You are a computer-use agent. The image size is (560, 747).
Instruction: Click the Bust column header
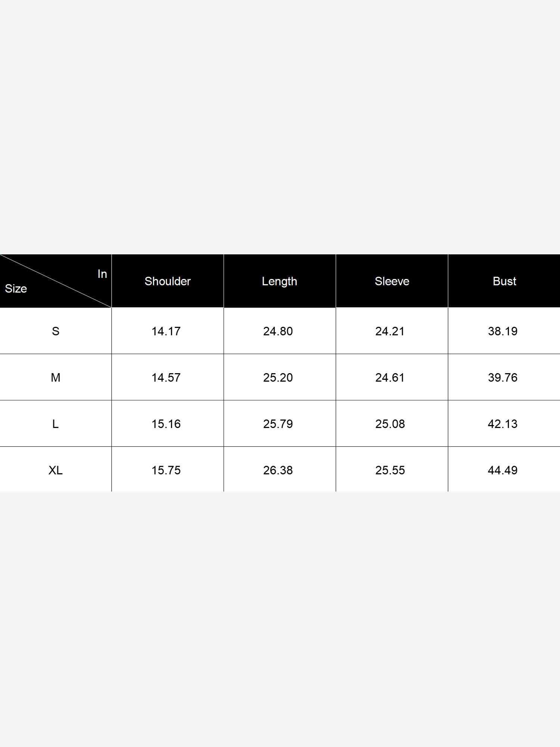pos(504,281)
